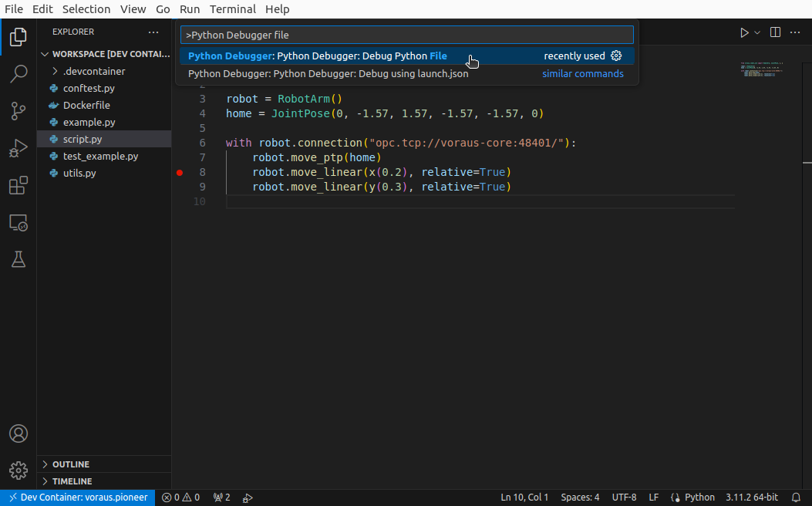Open the run file dropdown arrow
This screenshot has width=812, height=506.
point(757,32)
